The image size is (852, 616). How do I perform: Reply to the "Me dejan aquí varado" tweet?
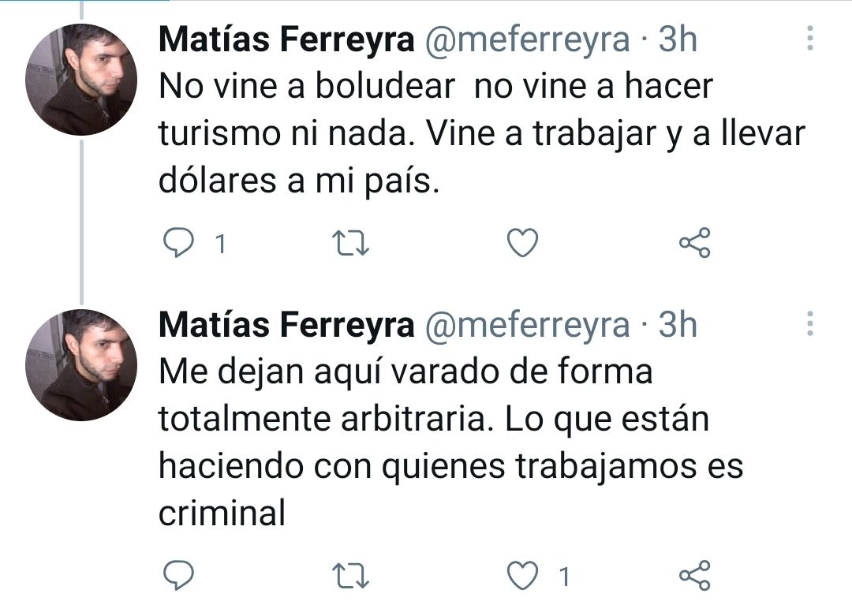pos(177,576)
